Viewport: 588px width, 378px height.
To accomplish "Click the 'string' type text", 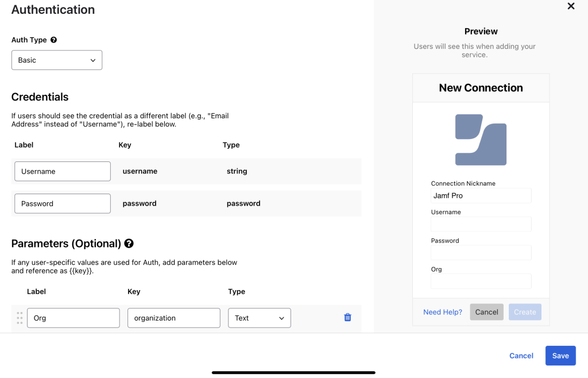I will point(237,171).
